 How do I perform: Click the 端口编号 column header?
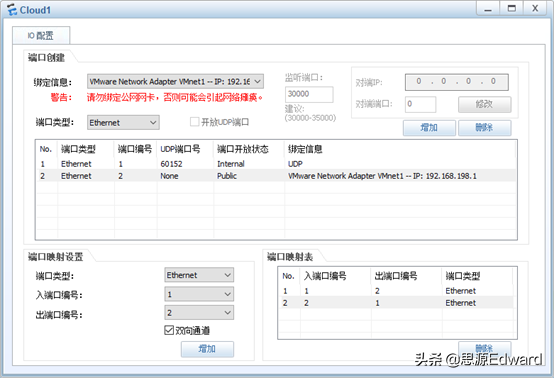[135, 149]
